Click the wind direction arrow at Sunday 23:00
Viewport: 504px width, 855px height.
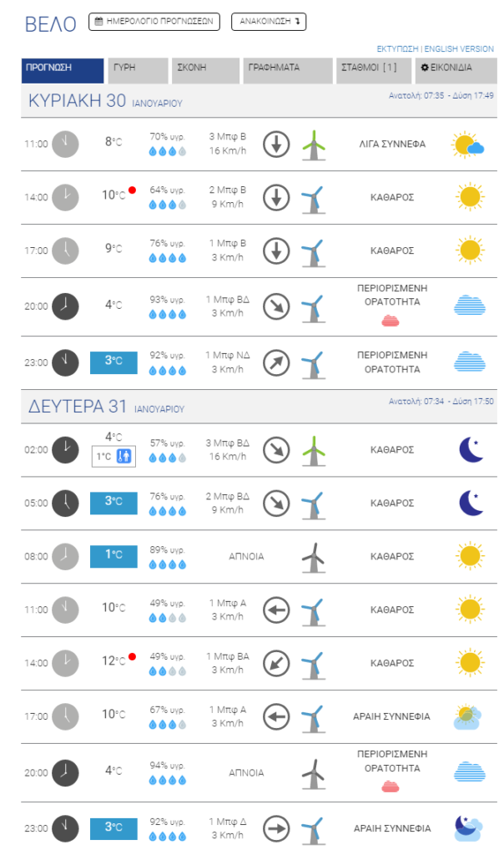point(276,362)
